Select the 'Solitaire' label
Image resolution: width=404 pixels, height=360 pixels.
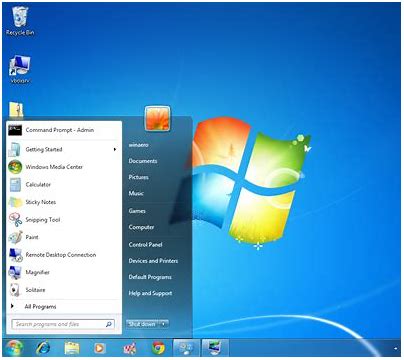pyautogui.click(x=35, y=290)
